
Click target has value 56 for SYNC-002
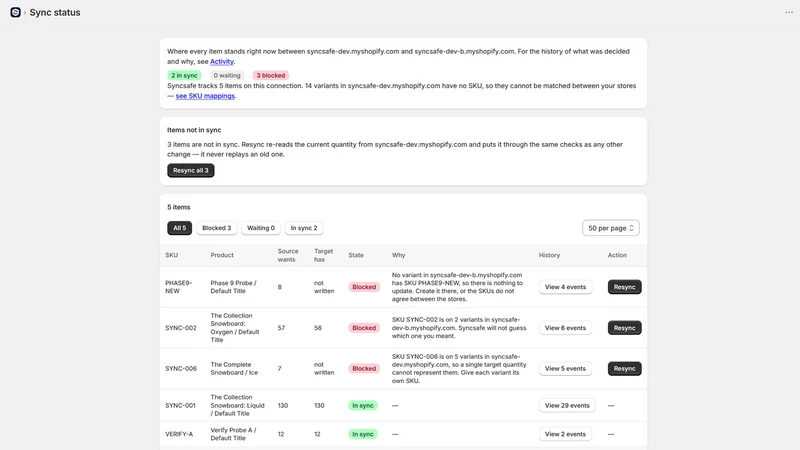pos(318,328)
